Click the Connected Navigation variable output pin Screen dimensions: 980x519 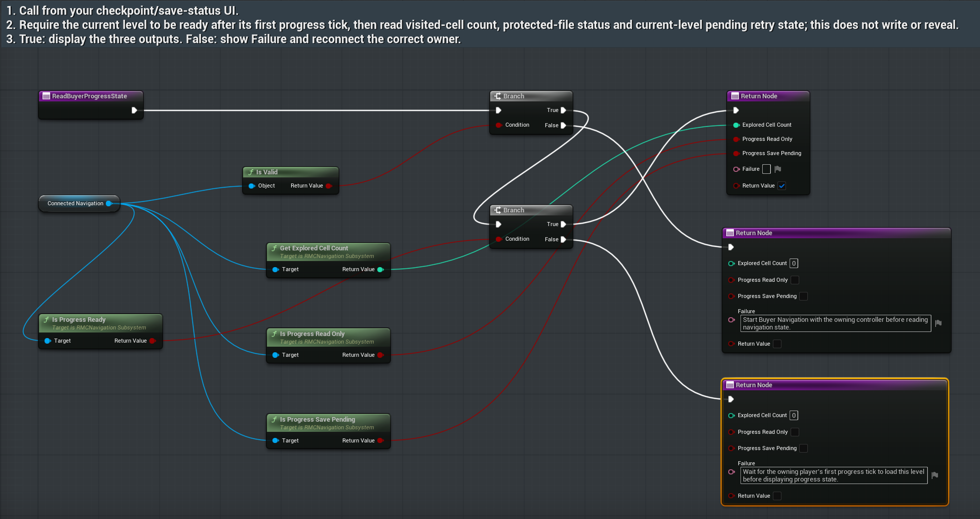pyautogui.click(x=109, y=204)
